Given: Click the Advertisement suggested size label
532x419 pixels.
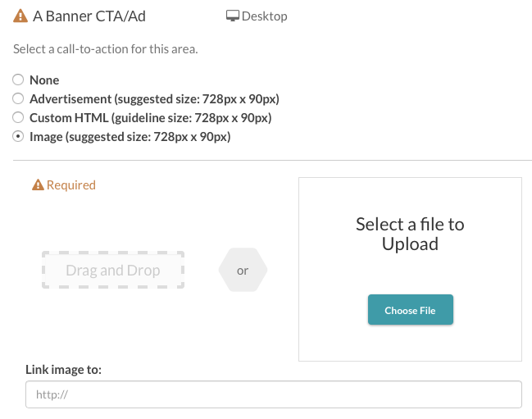Looking at the screenshot, I should tap(154, 98).
